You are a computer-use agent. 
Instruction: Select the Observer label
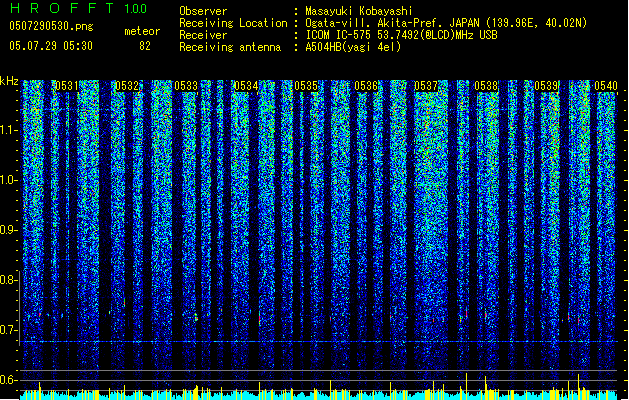point(203,11)
